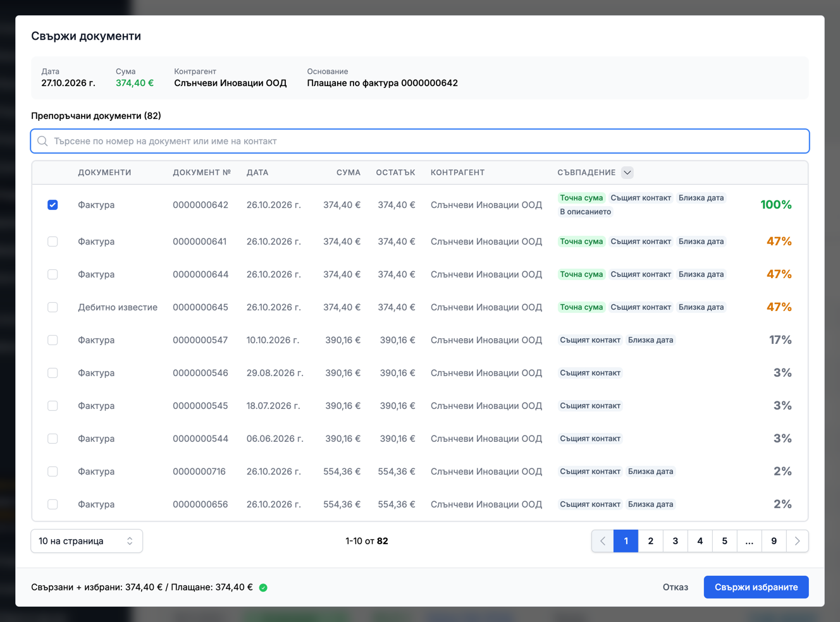Click the search magnifier icon
This screenshot has width=840, height=622.
pyautogui.click(x=42, y=141)
